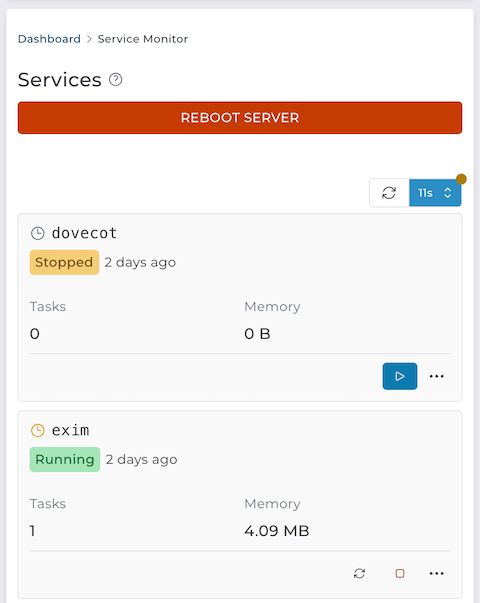Restart the exim service
Screen dimensions: 480x603
tap(360, 573)
